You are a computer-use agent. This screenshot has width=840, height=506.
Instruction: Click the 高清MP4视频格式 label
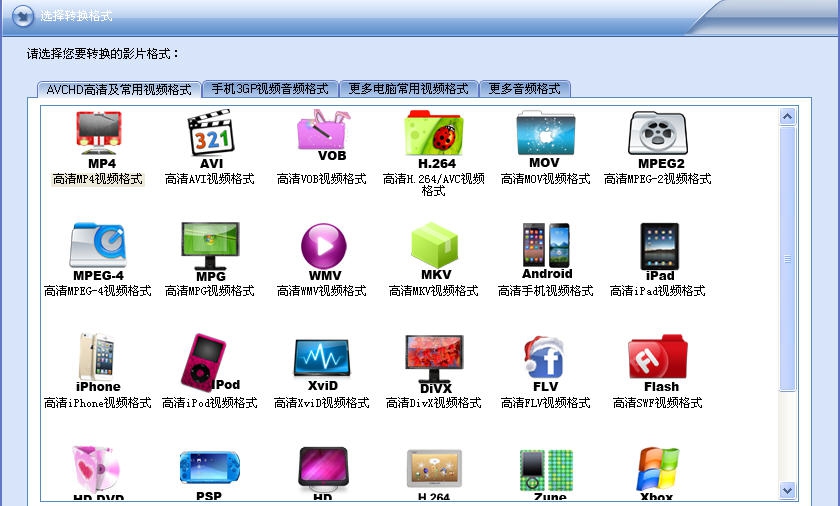click(98, 179)
